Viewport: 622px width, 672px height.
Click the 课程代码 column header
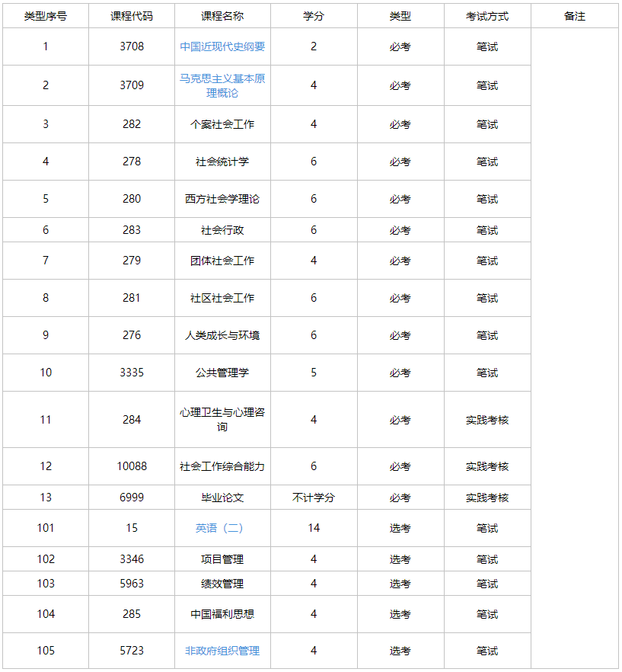132,16
